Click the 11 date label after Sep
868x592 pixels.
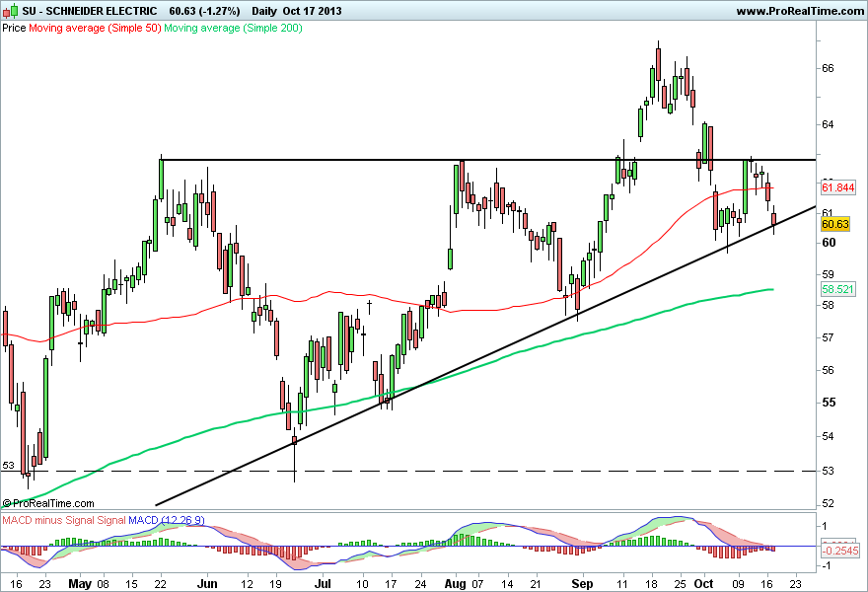point(622,584)
